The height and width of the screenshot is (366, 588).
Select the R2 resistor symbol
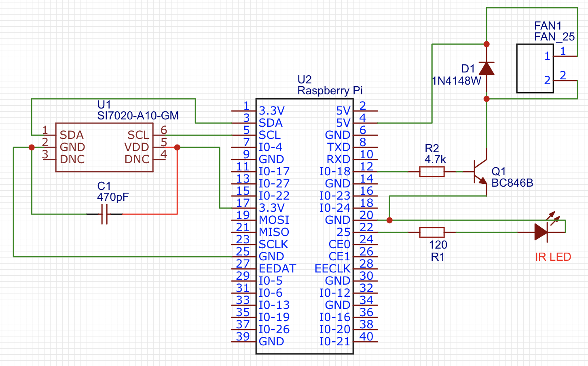(x=432, y=172)
